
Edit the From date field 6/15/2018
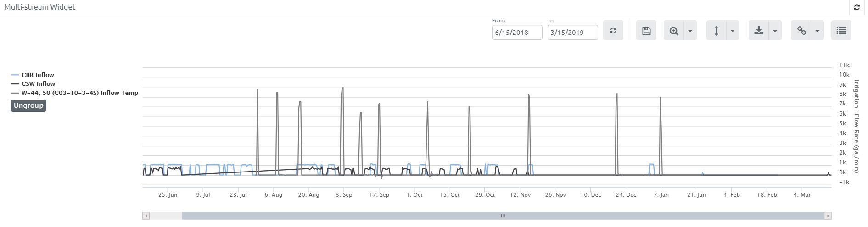pyautogui.click(x=517, y=33)
